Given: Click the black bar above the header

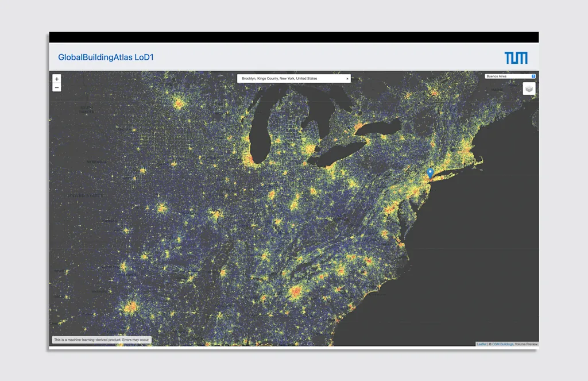Looking at the screenshot, I should pos(293,37).
